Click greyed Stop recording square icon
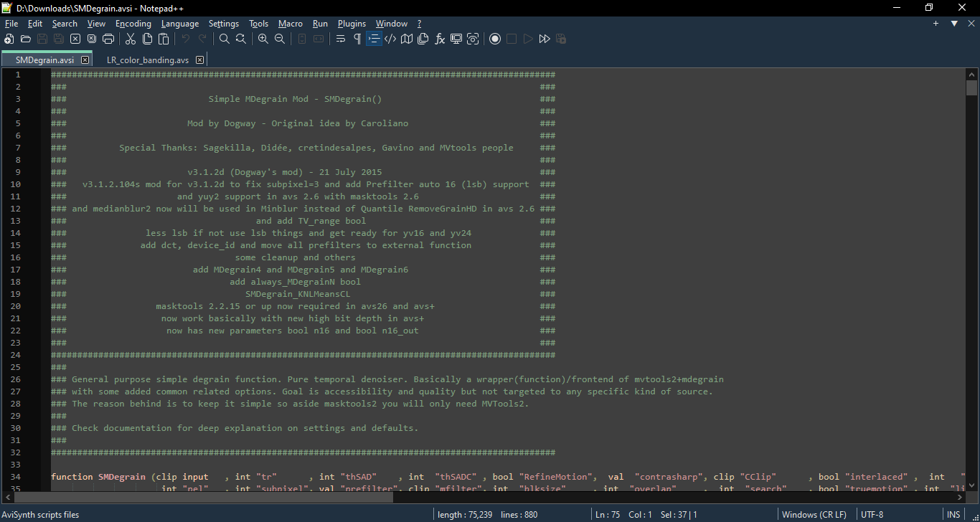Viewport: 980px width, 522px height. pyautogui.click(x=512, y=39)
